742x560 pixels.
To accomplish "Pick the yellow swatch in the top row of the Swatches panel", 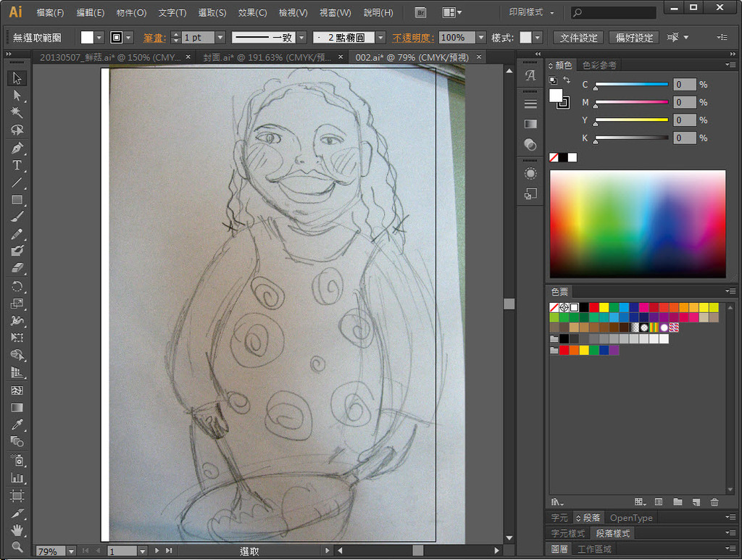I will click(604, 307).
